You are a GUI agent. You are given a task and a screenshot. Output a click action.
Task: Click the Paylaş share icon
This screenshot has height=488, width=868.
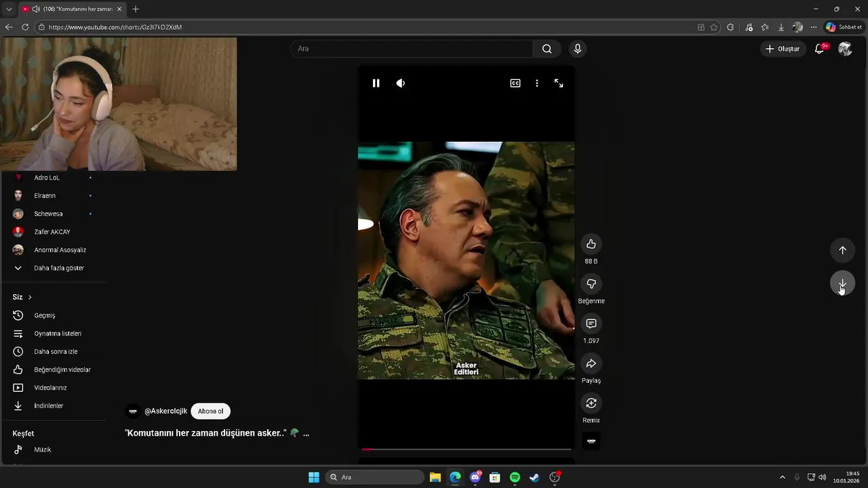(x=591, y=364)
